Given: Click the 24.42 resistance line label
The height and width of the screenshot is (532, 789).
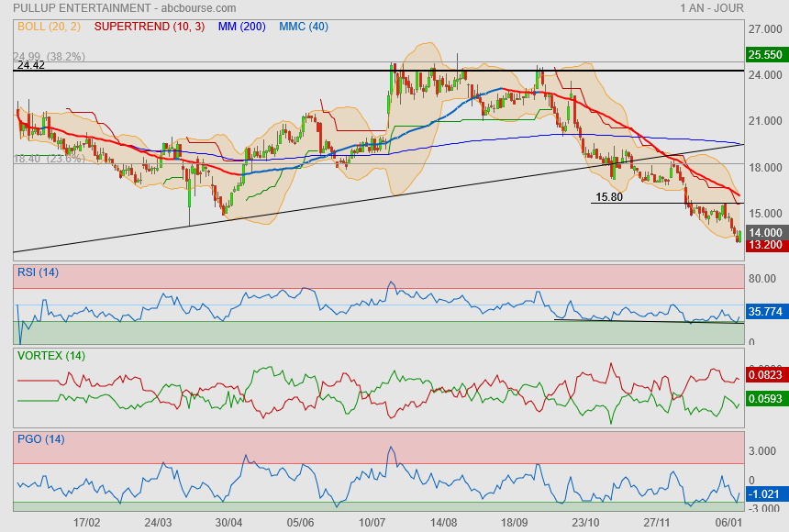Looking at the screenshot, I should tap(31, 65).
